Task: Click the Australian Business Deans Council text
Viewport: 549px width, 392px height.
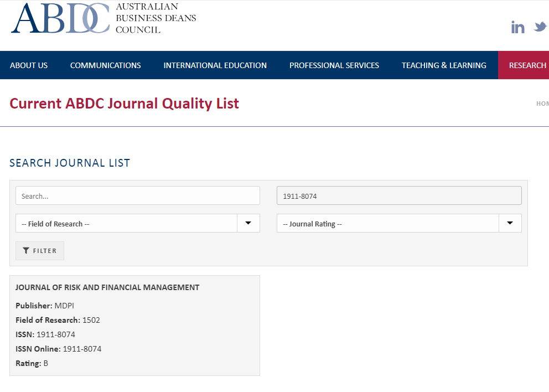Action: click(x=156, y=18)
